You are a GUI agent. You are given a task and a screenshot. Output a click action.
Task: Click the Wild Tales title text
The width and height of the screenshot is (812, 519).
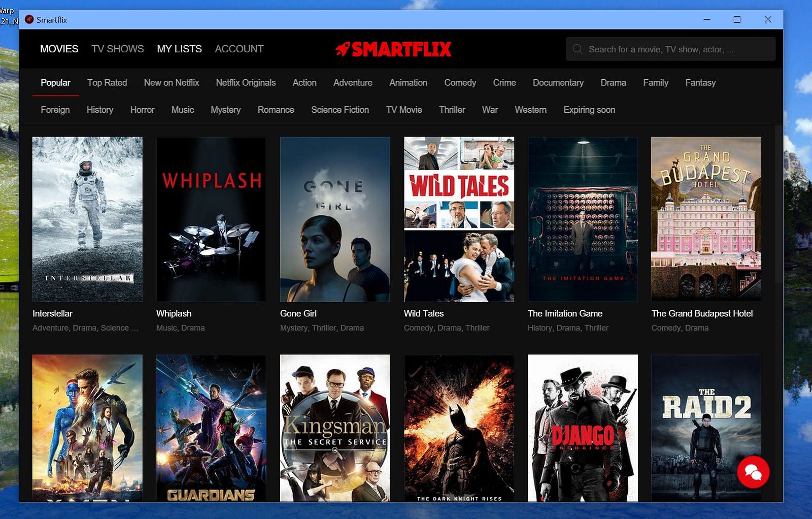(424, 313)
